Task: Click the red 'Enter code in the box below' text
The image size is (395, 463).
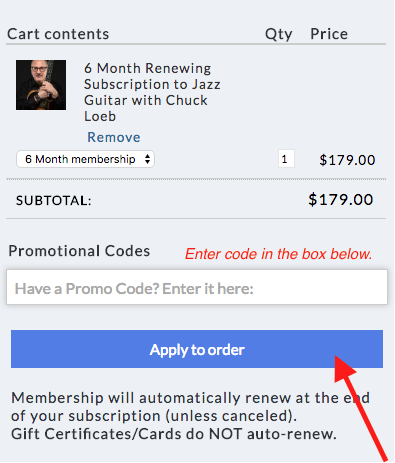Action: coord(278,254)
